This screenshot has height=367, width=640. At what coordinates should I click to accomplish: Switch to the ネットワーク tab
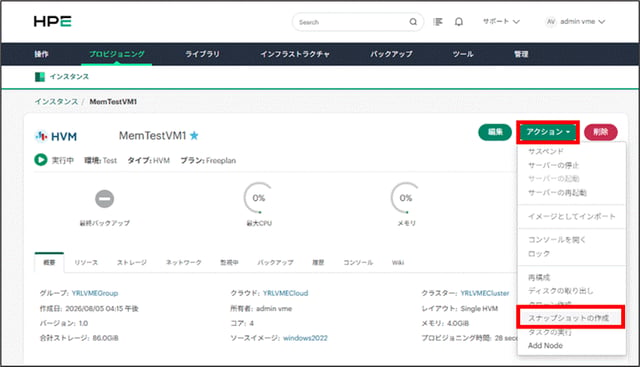[184, 262]
